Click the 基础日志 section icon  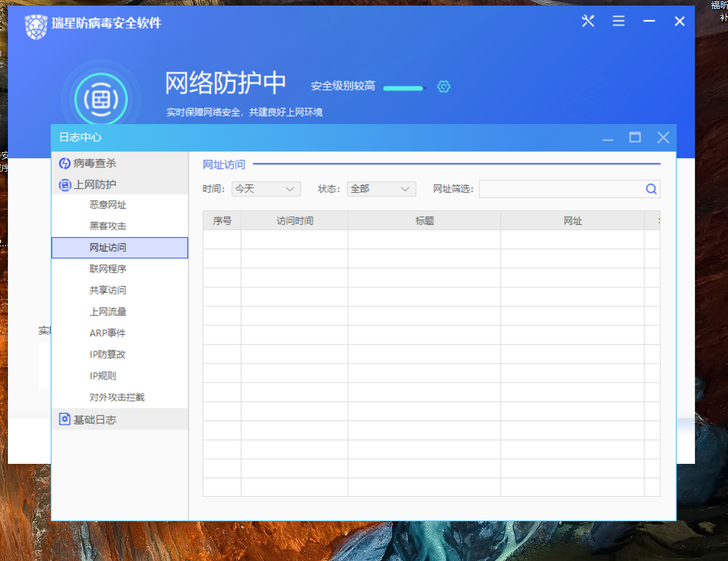coord(65,419)
